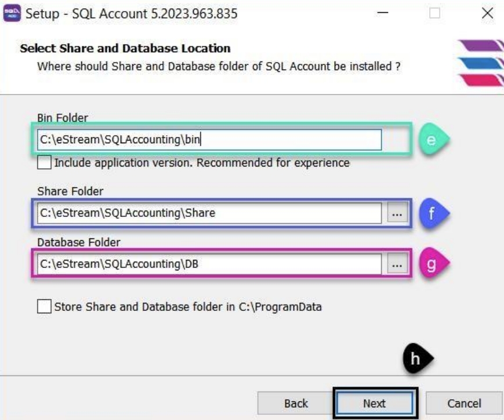
Task: Close the Setup window
Action: (487, 13)
